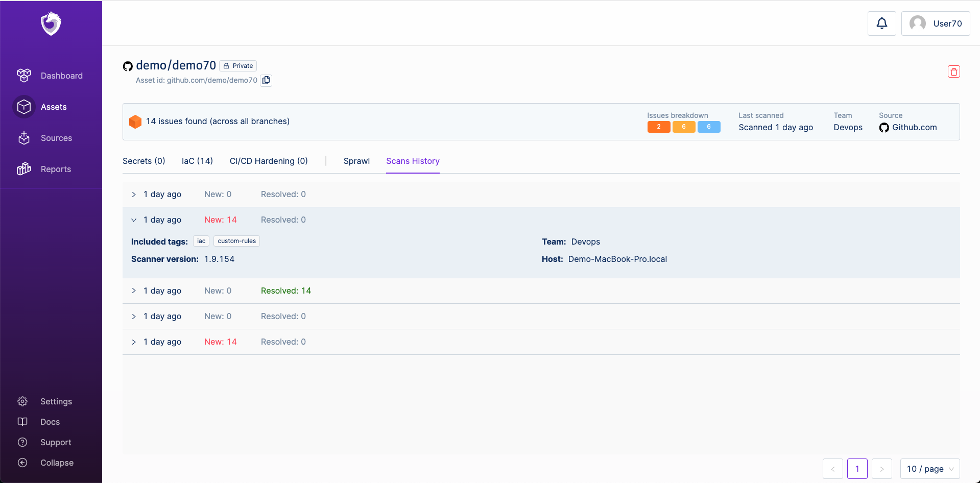This screenshot has width=980, height=483.
Task: Click '14 issues found (across all branches)'
Action: pos(218,121)
